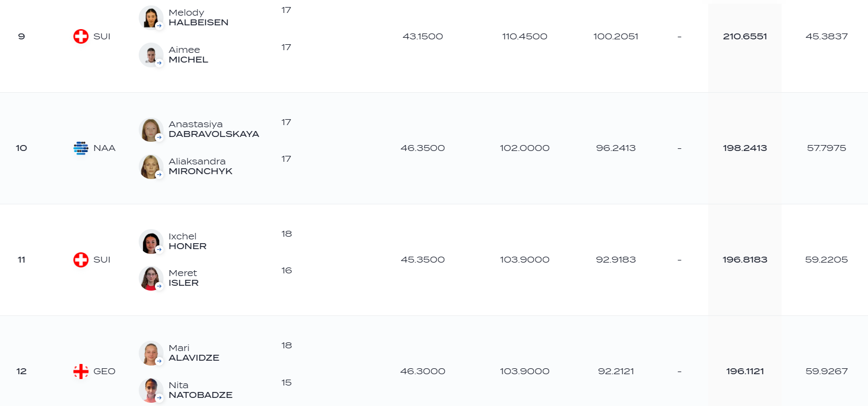Open Melody HALBEISEN athlete link
This screenshot has width=868, height=406.
tap(198, 17)
